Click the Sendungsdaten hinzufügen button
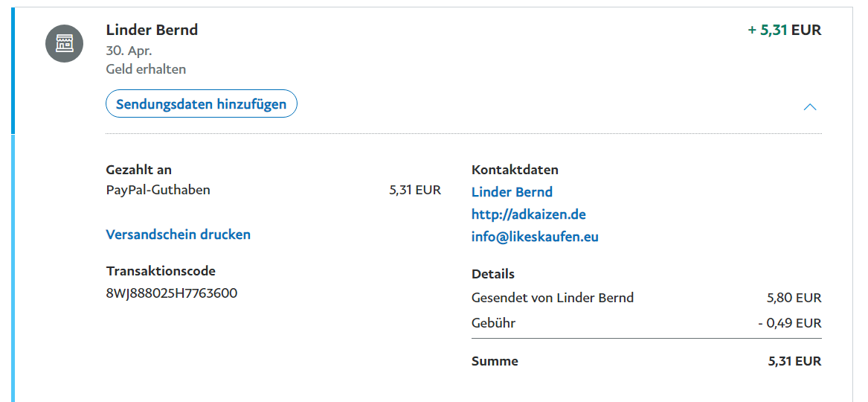Screen dimensions: 868x402 click(201, 104)
